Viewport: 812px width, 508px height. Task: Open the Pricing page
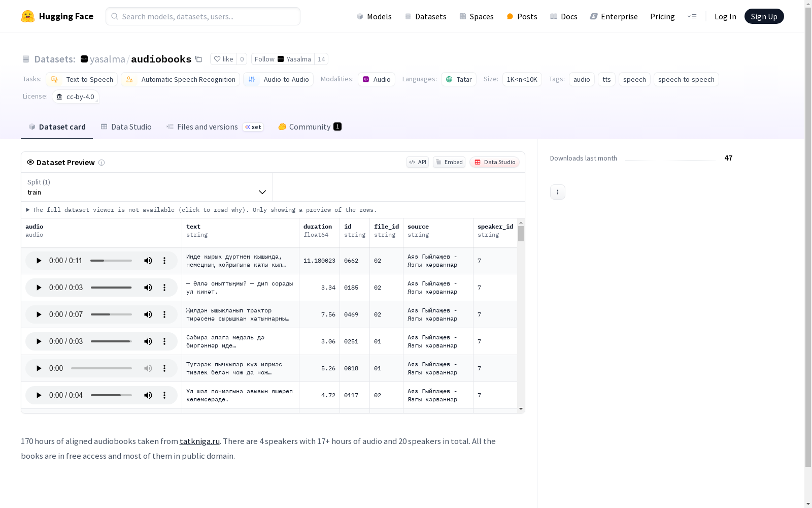pyautogui.click(x=662, y=16)
